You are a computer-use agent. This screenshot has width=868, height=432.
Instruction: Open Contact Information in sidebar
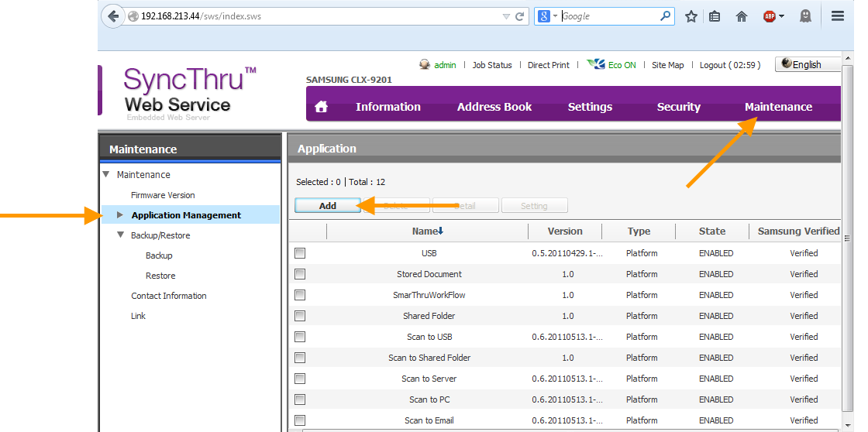[x=169, y=296]
